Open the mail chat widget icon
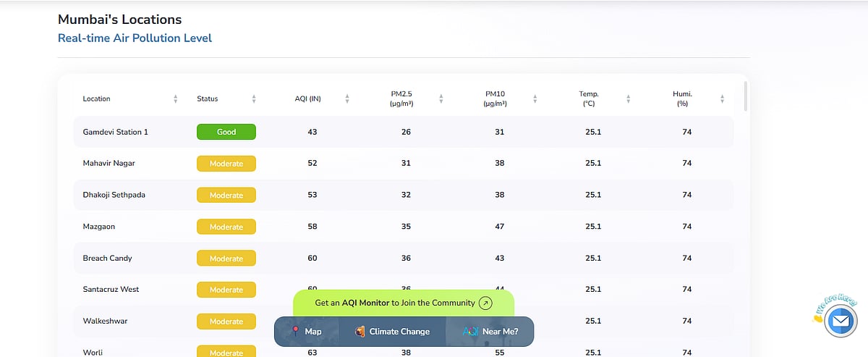This screenshot has height=357, width=868. (840, 320)
